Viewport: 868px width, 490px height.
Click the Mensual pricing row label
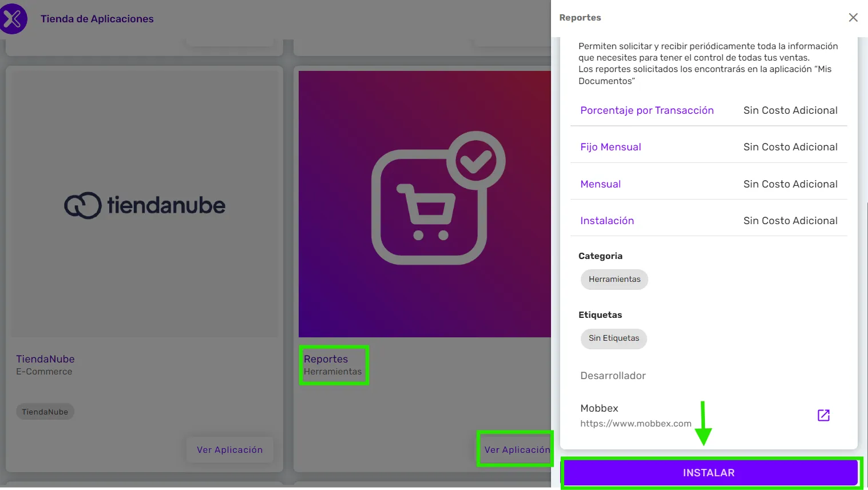[x=600, y=184]
